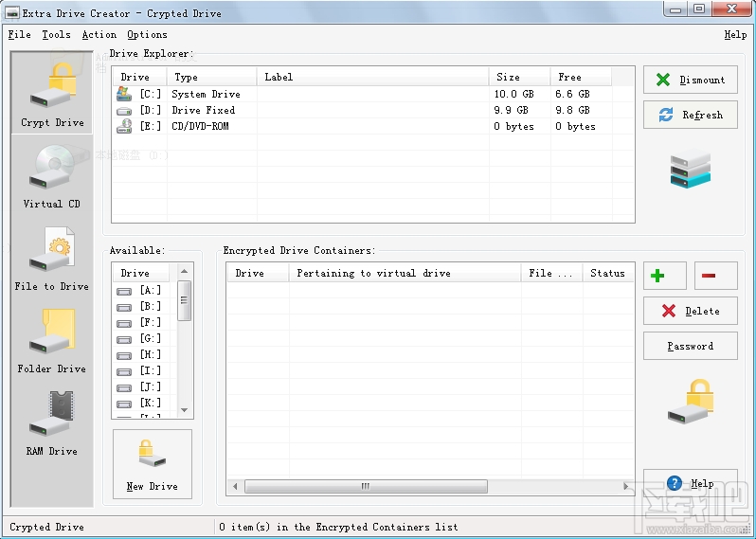Select the RAM Drive sidebar icon
756x539 pixels.
click(x=52, y=423)
